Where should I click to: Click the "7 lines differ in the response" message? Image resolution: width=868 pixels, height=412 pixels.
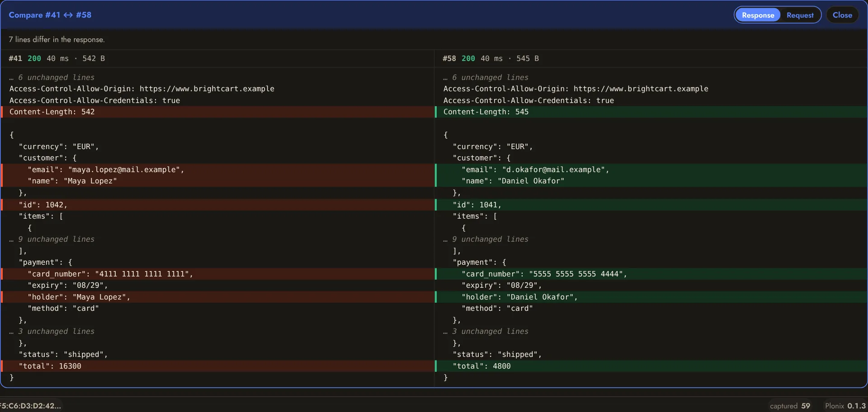57,39
